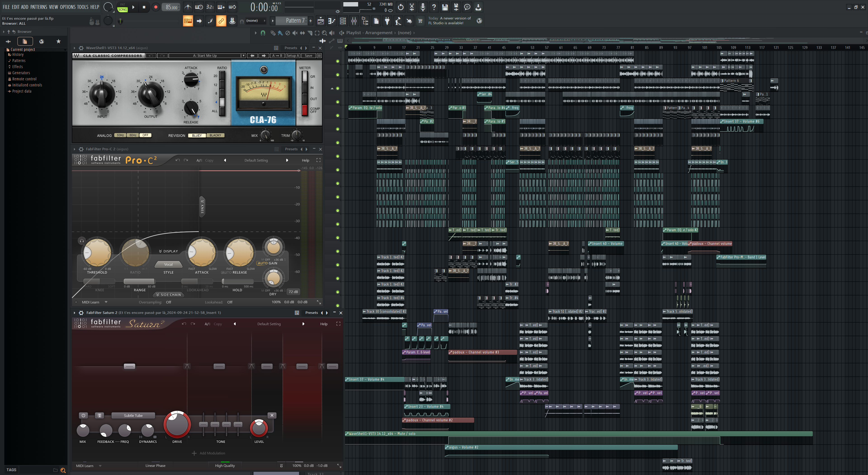
Task: Set CLA-76 ANALOG to 50Hz
Action: [x=120, y=135]
